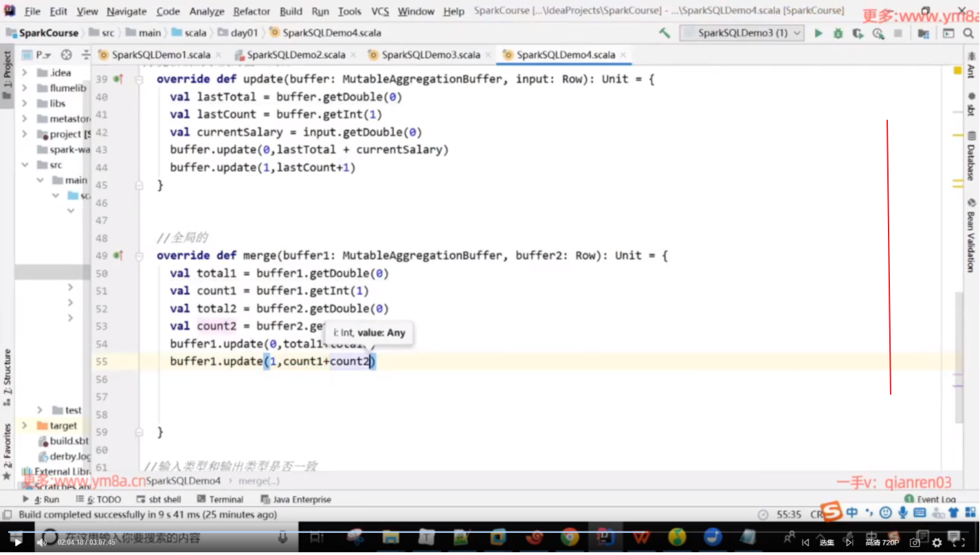980x555 pixels.
Task: Click the Sogou input method S icon
Action: (x=831, y=512)
